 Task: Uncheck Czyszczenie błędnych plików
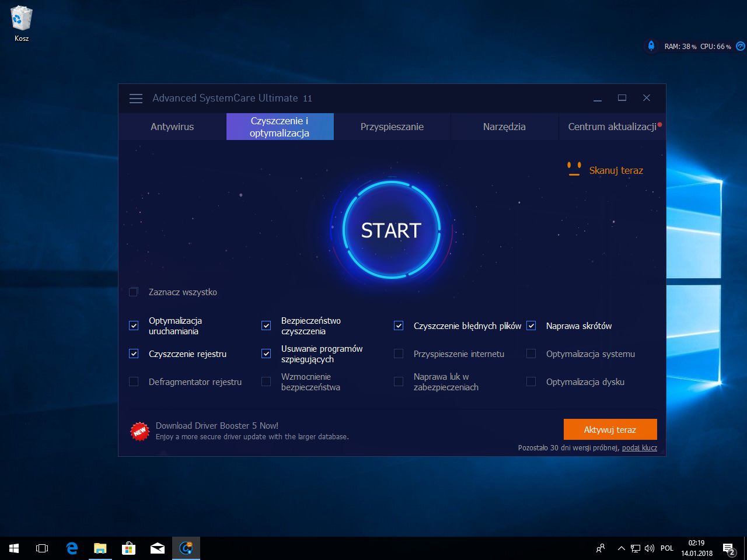(x=399, y=325)
